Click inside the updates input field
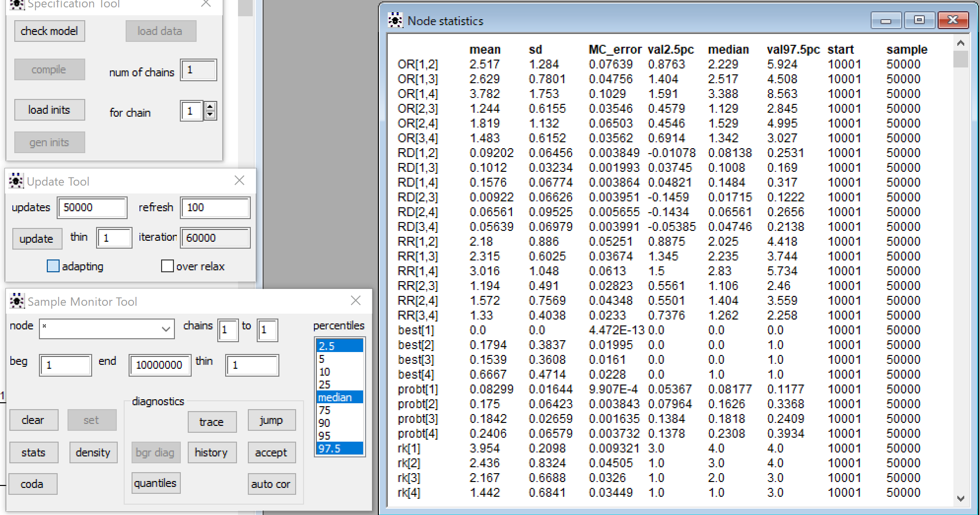The height and width of the screenshot is (515, 980). coord(92,208)
